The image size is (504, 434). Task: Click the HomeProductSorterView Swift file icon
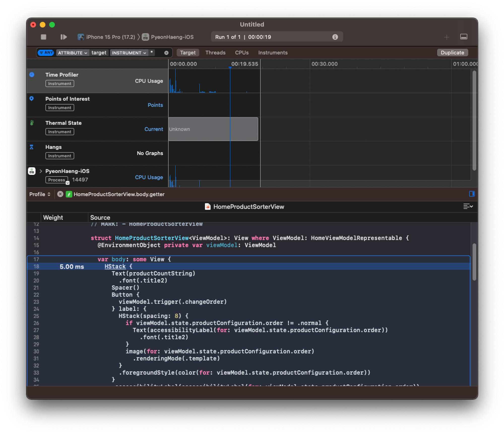[207, 207]
